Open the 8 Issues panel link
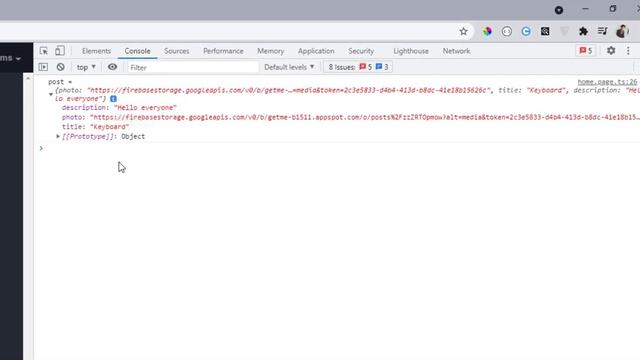This screenshot has width=640, height=360. point(358,67)
